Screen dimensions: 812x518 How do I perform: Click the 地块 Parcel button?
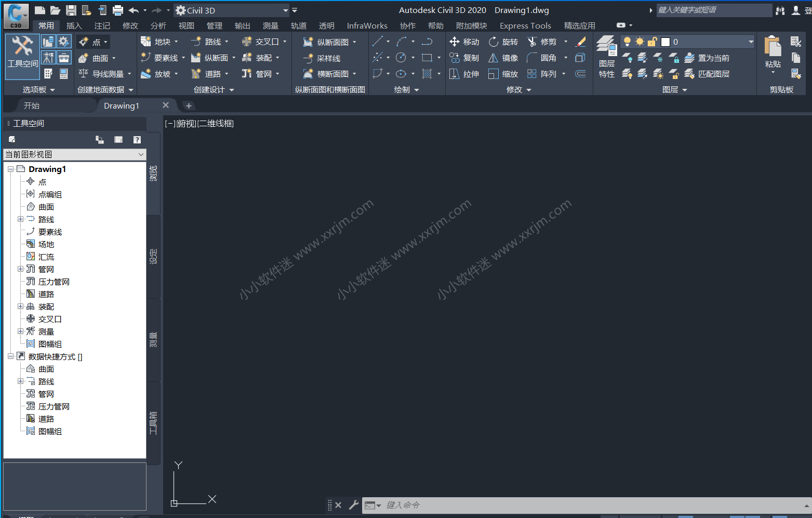click(x=159, y=42)
